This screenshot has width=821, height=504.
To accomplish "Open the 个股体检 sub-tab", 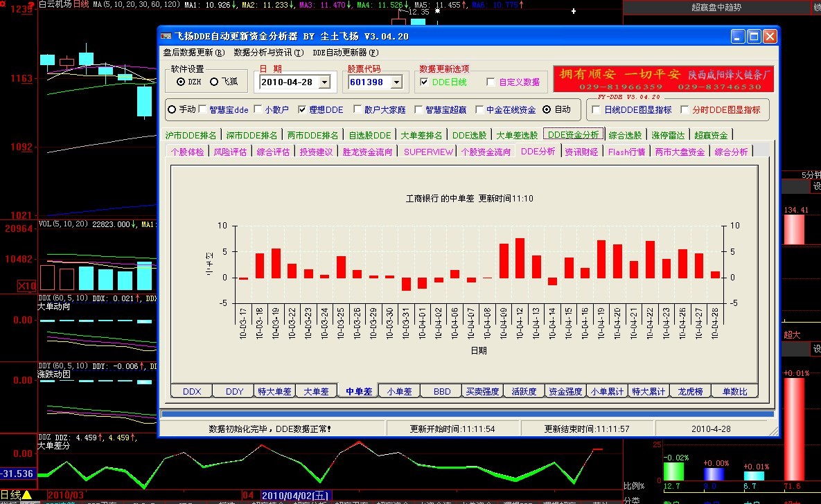I will pyautogui.click(x=188, y=152).
